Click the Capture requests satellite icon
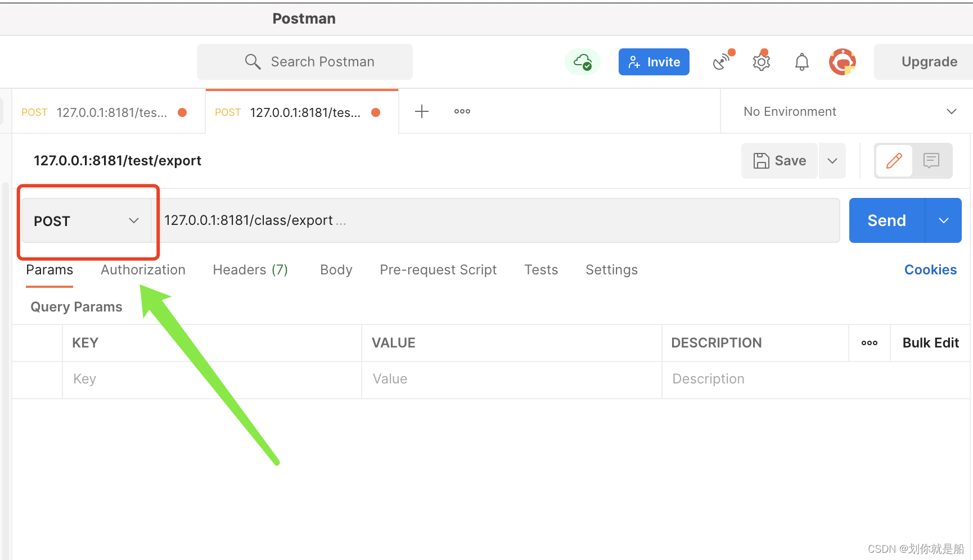 (722, 62)
